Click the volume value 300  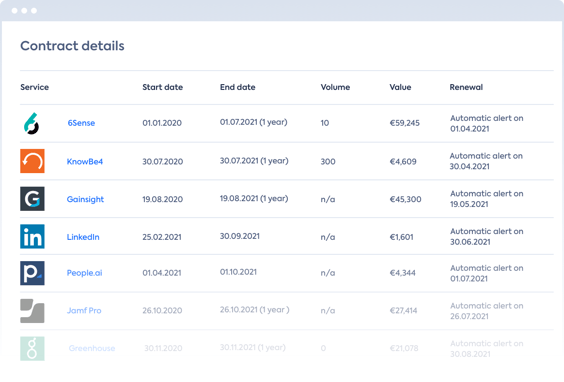(328, 162)
